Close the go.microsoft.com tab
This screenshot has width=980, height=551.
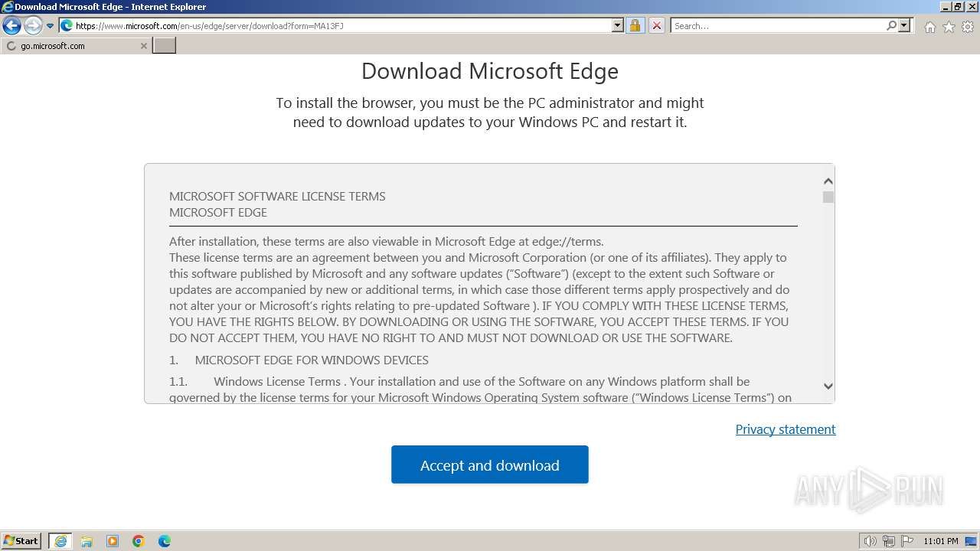143,46
